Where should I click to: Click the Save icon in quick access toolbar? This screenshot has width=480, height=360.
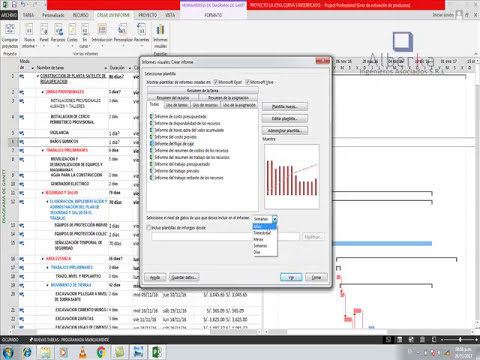pos(14,5)
